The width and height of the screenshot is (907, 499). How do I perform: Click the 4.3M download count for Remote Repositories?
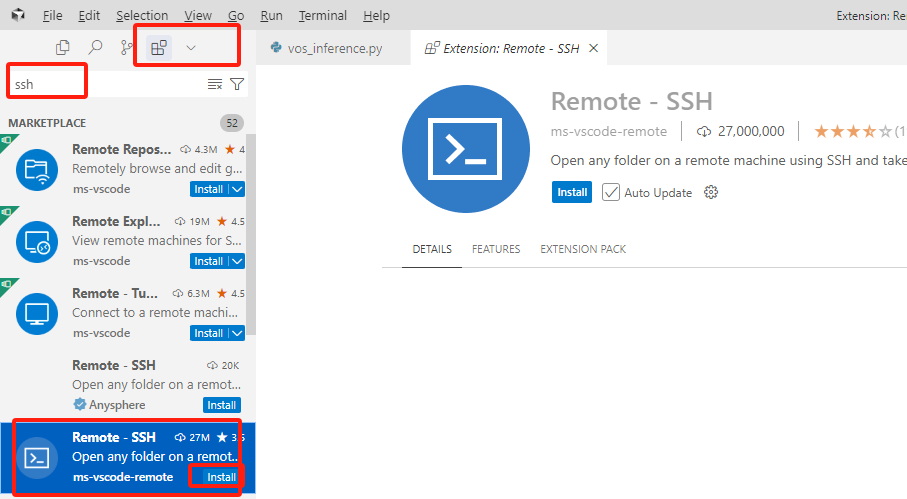(x=199, y=150)
